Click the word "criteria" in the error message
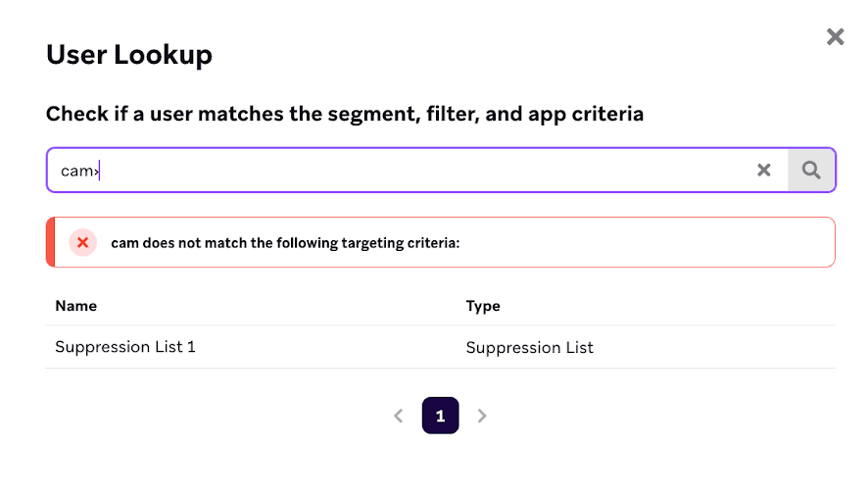The image size is (868, 499). pos(430,242)
